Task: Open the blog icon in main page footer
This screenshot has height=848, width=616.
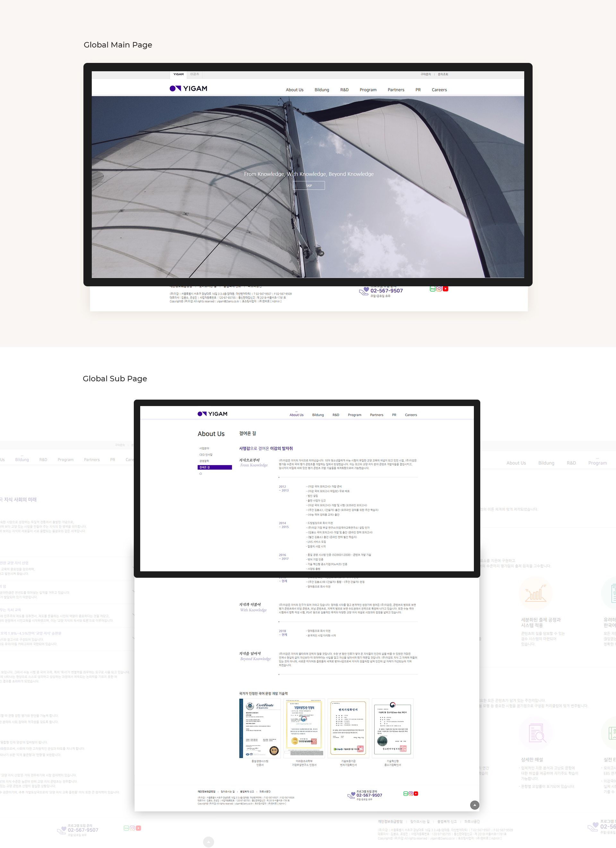Action: 432,289
